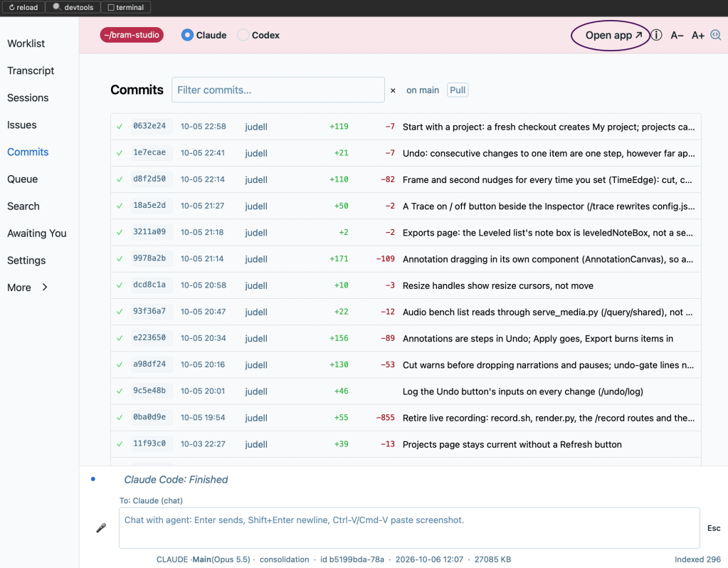Click the info circle icon beside Open app
Image resolution: width=728 pixels, height=568 pixels.
tap(656, 36)
